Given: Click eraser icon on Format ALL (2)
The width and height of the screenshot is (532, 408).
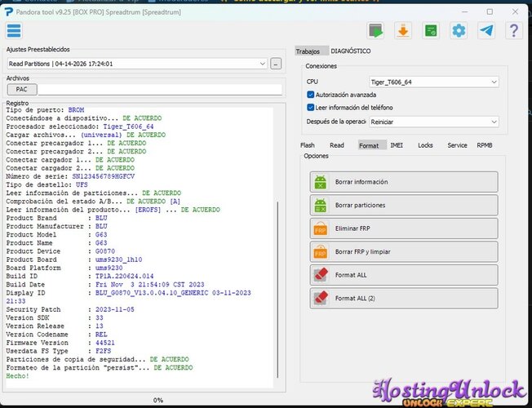Looking at the screenshot, I should point(321,299).
